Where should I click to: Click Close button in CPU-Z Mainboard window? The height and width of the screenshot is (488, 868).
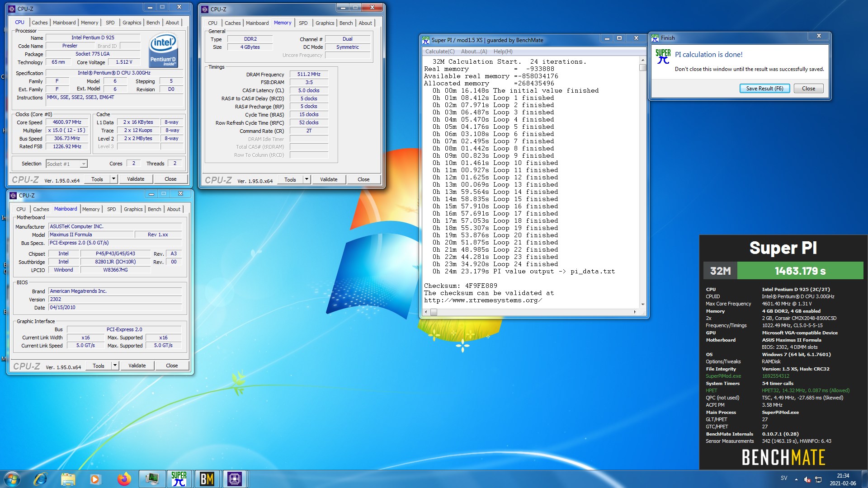click(172, 366)
